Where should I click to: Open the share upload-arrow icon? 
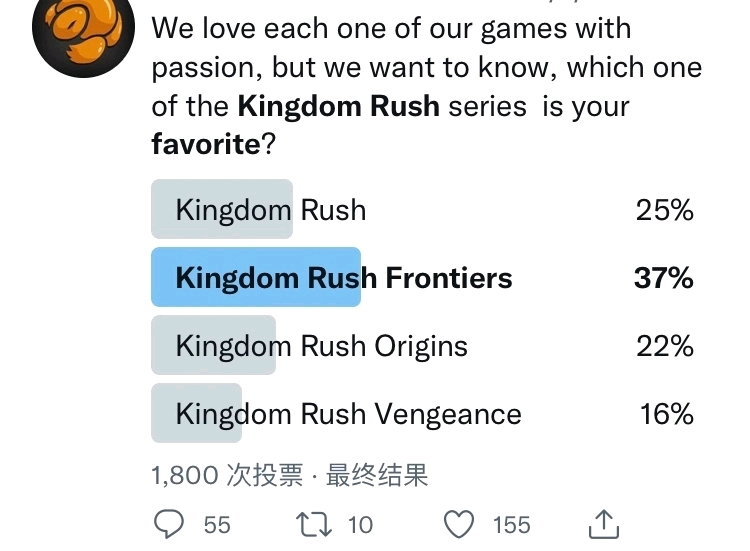point(604,524)
